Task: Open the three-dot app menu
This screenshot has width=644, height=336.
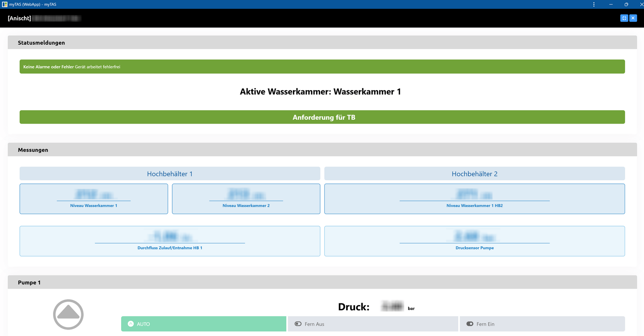Action: [x=594, y=4]
